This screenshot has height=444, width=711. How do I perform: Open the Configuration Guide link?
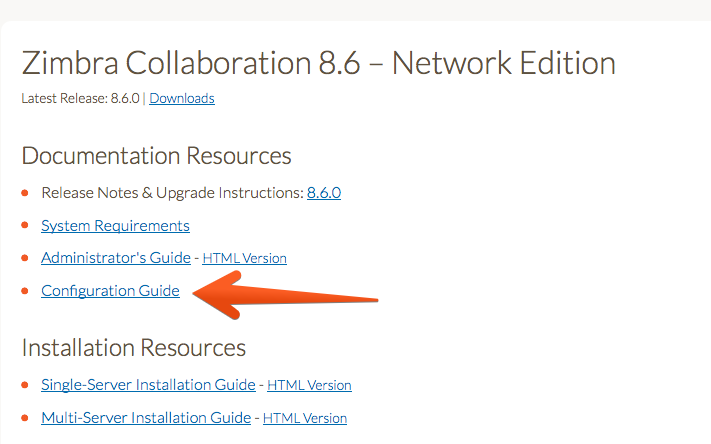point(110,291)
